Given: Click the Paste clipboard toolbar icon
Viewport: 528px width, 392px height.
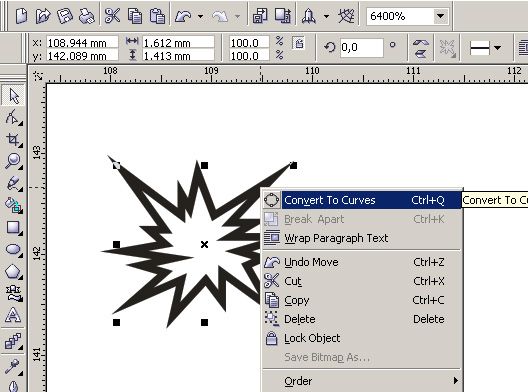Looking at the screenshot, I should point(157,16).
